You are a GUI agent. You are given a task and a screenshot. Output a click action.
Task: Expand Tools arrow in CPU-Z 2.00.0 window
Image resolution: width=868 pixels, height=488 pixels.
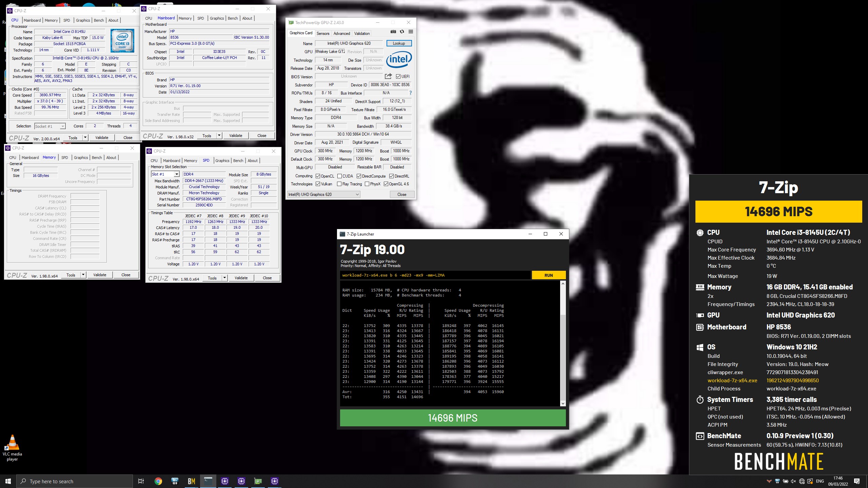[x=85, y=138]
